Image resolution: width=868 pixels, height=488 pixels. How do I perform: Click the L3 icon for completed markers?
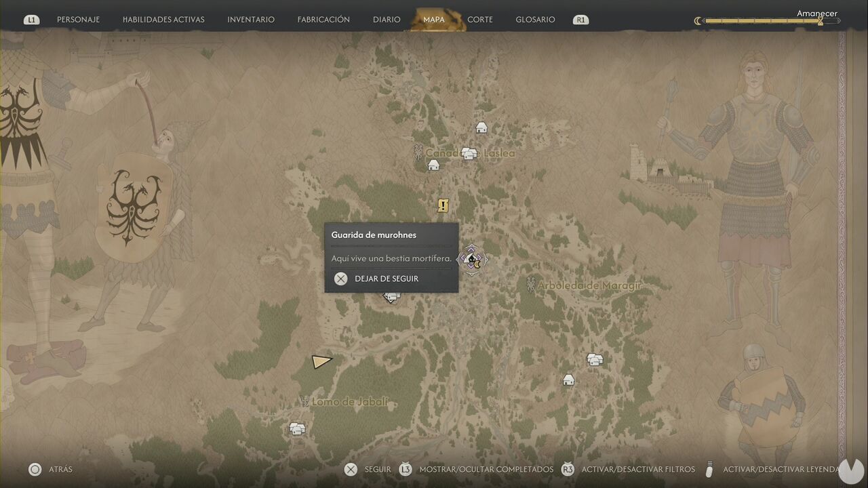(x=406, y=469)
